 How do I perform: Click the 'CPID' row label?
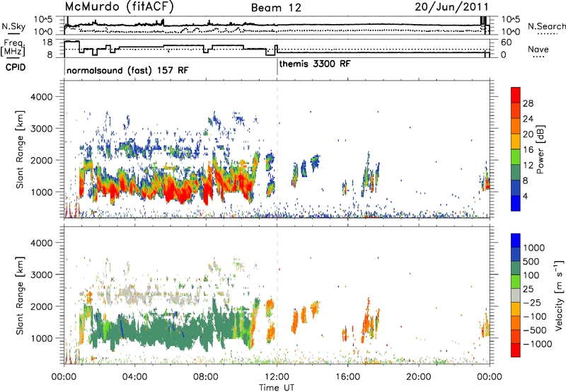(16, 67)
